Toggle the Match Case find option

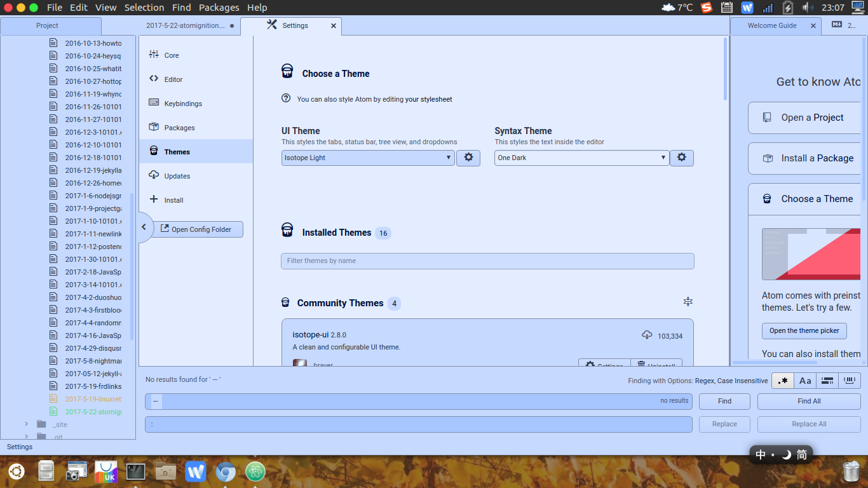click(805, 381)
